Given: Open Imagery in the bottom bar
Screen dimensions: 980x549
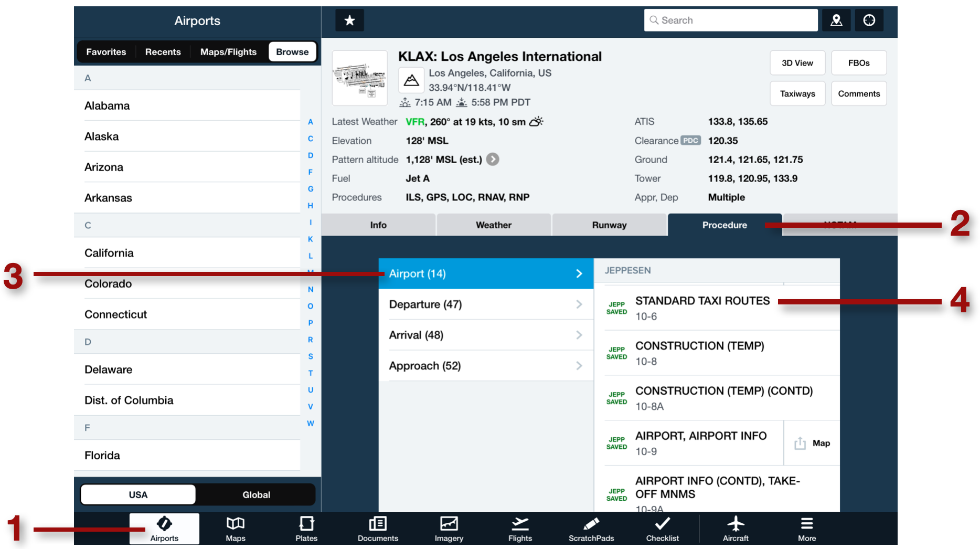Looking at the screenshot, I should [449, 529].
